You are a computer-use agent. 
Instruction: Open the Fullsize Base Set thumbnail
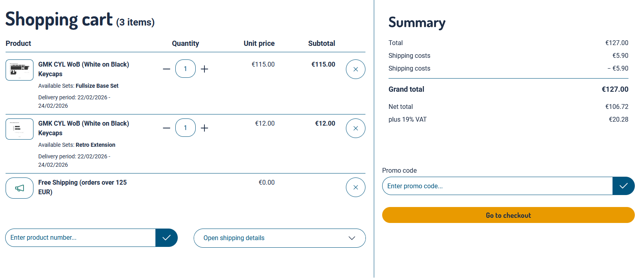pos(20,70)
